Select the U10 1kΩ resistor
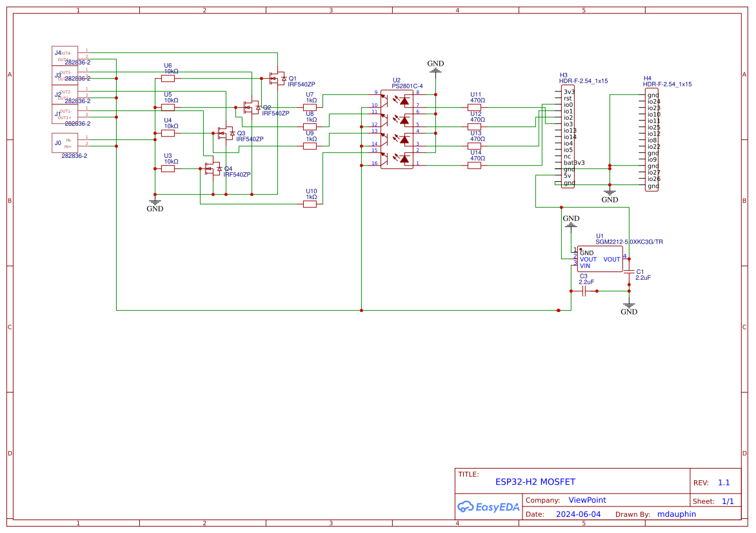 (310, 203)
